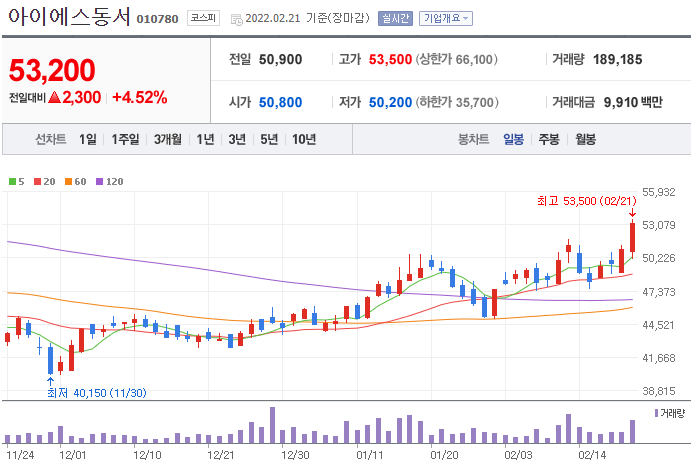Click the current price 53,200
This screenshot has width=691, height=474.
click(52, 70)
